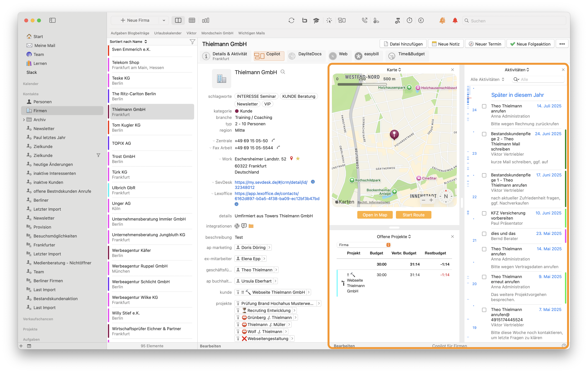Check the KFZ Versicherung vorbereiten task
588x373 pixels.
484,214
